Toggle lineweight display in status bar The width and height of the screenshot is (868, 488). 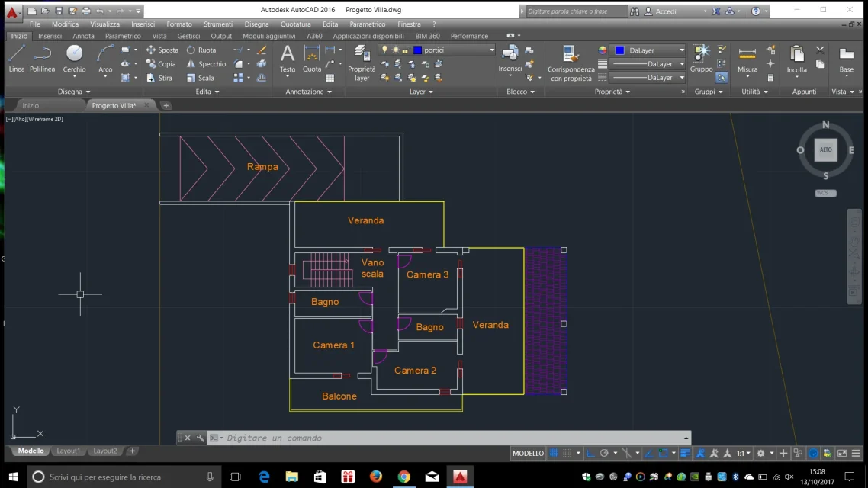[x=685, y=454]
